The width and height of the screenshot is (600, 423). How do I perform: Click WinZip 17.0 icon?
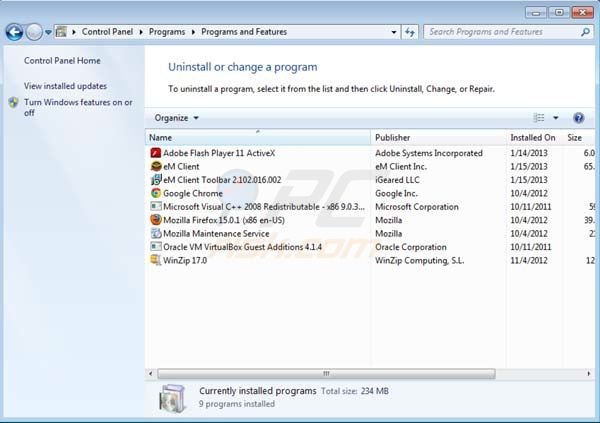[156, 260]
